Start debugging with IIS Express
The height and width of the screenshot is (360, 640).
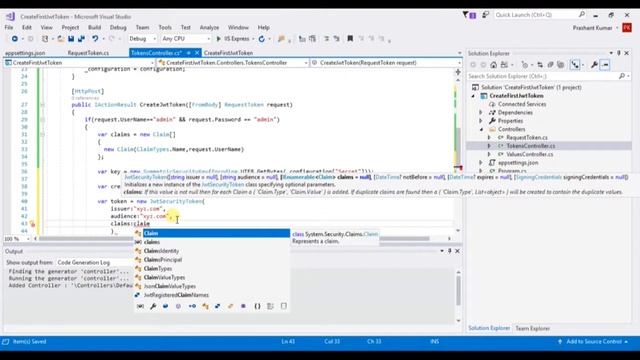pos(233,39)
